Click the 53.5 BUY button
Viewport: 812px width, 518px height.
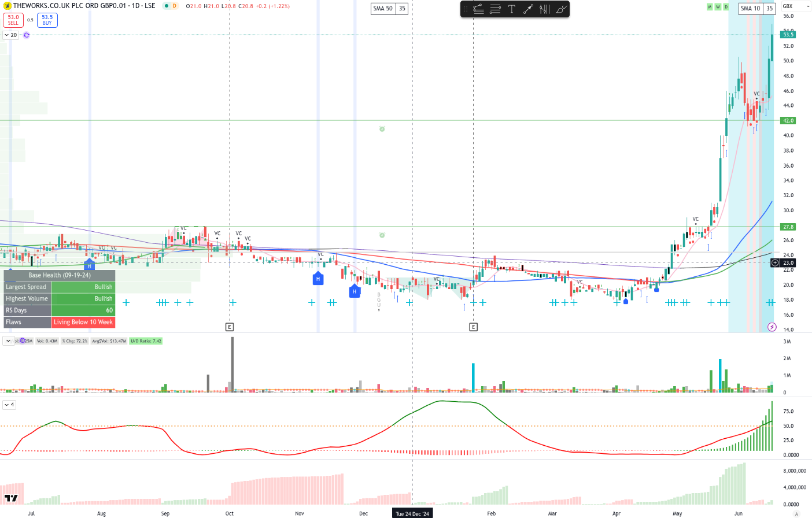(x=47, y=20)
